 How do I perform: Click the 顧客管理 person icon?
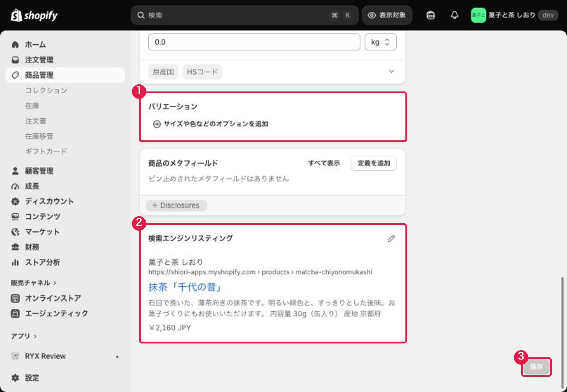15,171
